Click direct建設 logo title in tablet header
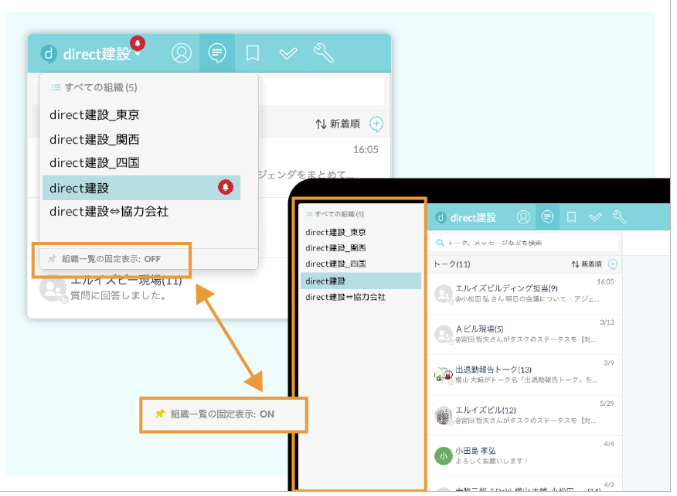 tap(466, 218)
